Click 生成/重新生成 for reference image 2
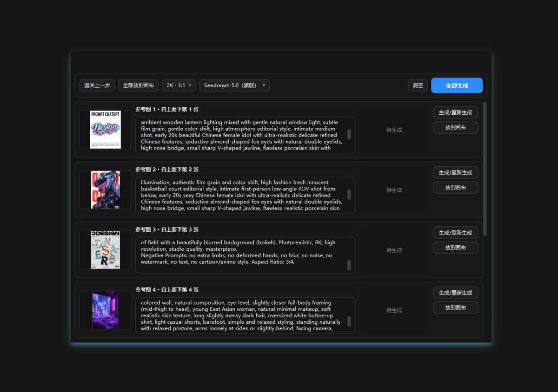Image resolution: width=558 pixels, height=392 pixels. coord(455,172)
